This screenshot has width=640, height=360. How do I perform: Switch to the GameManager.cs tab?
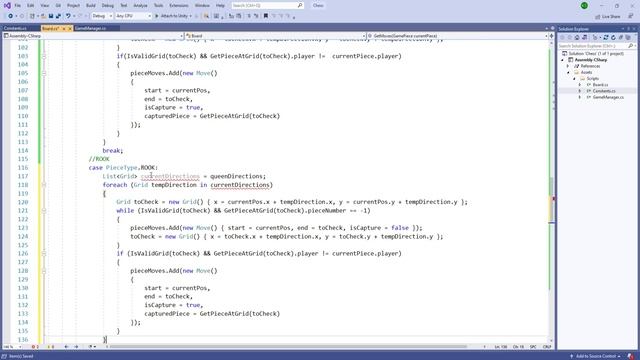(x=91, y=29)
